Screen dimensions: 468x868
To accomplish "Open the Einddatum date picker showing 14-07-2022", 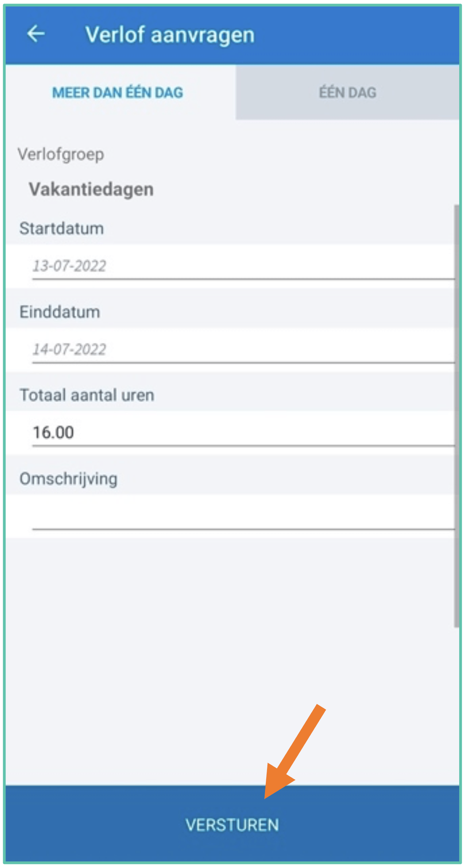I will tap(70, 350).
